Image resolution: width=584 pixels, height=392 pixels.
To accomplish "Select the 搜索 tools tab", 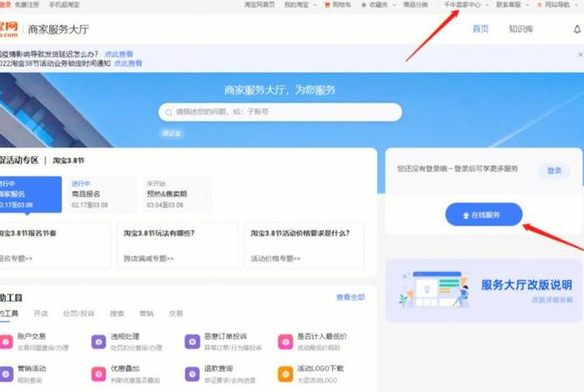I will 117,314.
